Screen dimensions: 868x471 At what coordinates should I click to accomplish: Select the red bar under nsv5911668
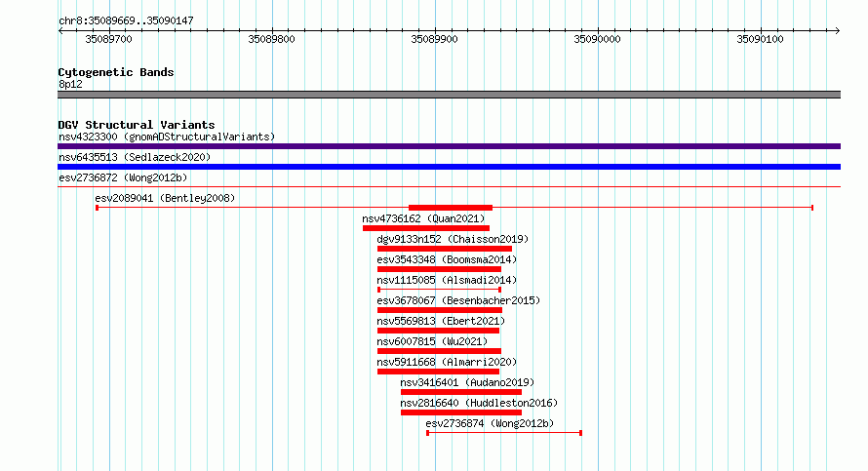(x=439, y=372)
